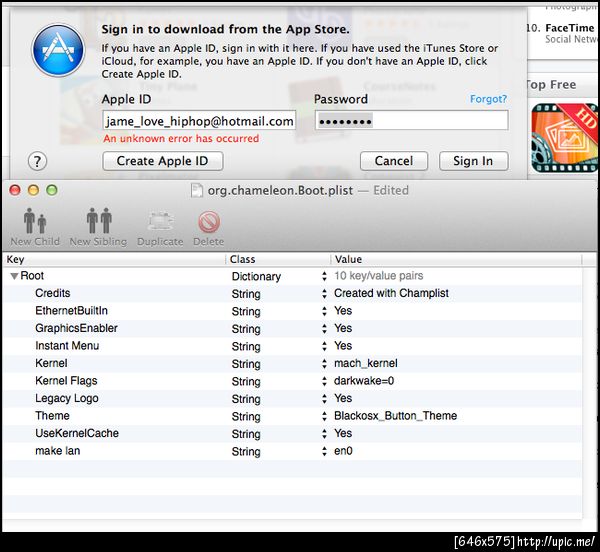Open class stepper for Theme row
This screenshot has width=600, height=552.
tap(324, 417)
